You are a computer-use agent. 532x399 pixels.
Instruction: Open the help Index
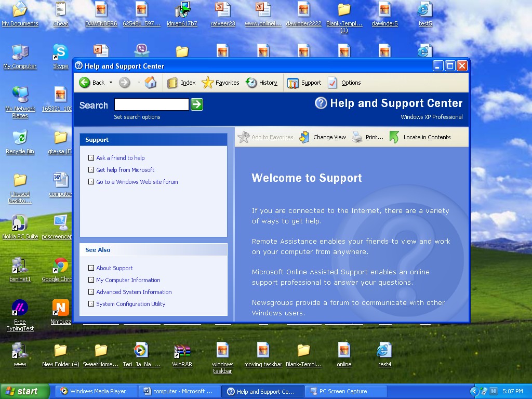(181, 82)
